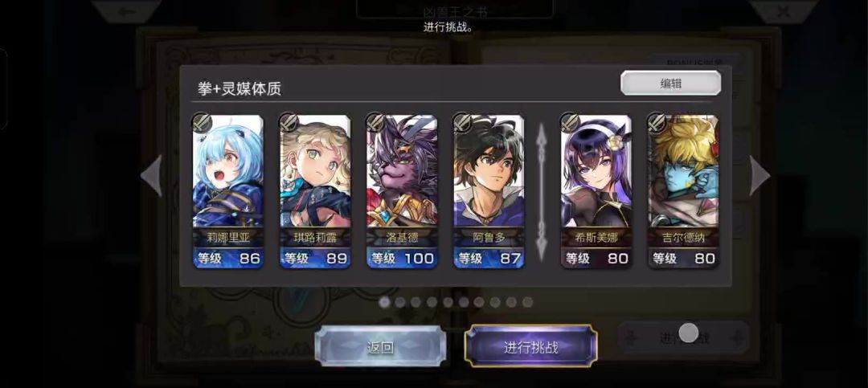Image resolution: width=868 pixels, height=388 pixels.
Task: Click the sword icon on 阿鲁多 card
Action: click(462, 122)
